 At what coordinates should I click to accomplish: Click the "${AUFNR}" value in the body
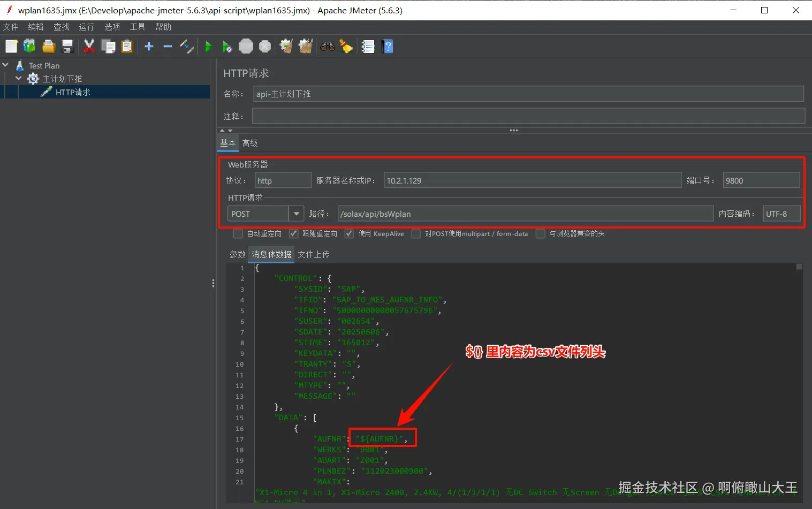click(x=379, y=439)
